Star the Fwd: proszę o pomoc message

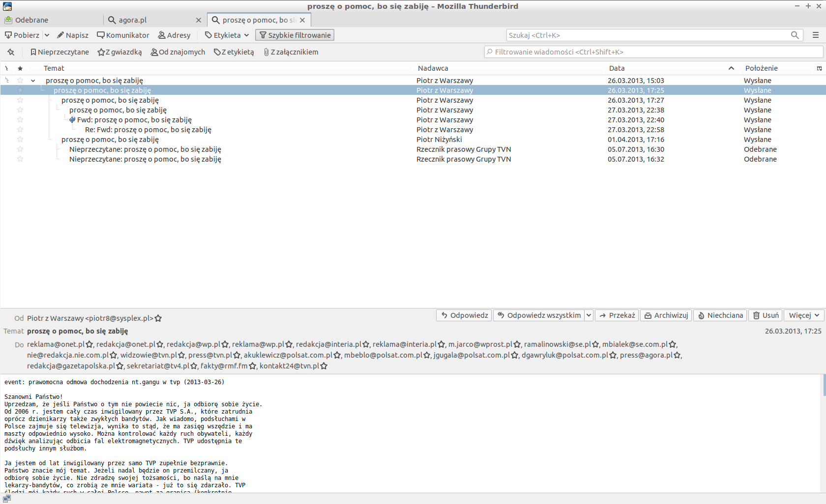20,120
